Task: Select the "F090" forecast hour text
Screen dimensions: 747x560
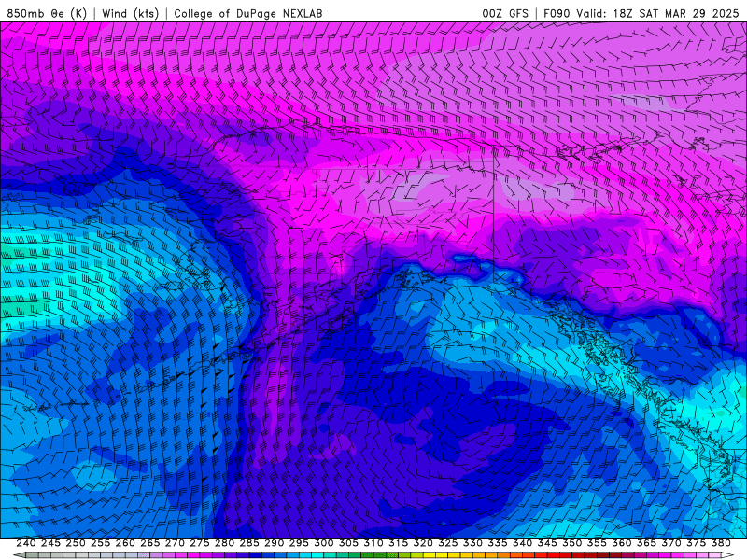Action: click(557, 13)
